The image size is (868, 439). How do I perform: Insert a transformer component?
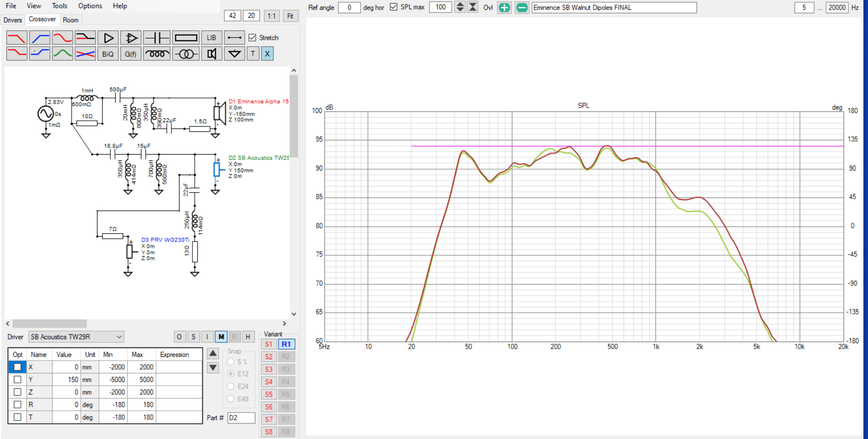tap(186, 54)
